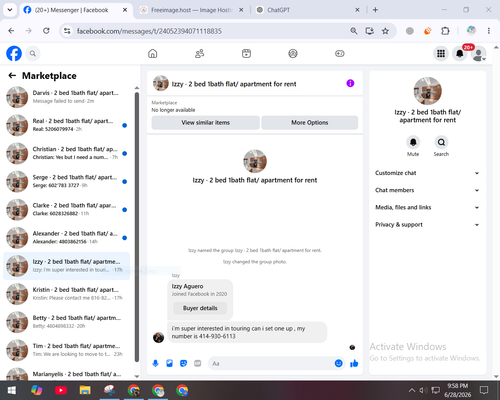This screenshot has width=500, height=400.
Task: Open the emoji picker in message box
Action: tap(338, 363)
